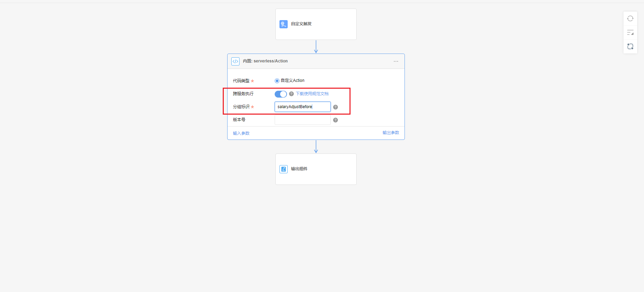
Task: Expand the 输入参数 section
Action: coord(241,133)
